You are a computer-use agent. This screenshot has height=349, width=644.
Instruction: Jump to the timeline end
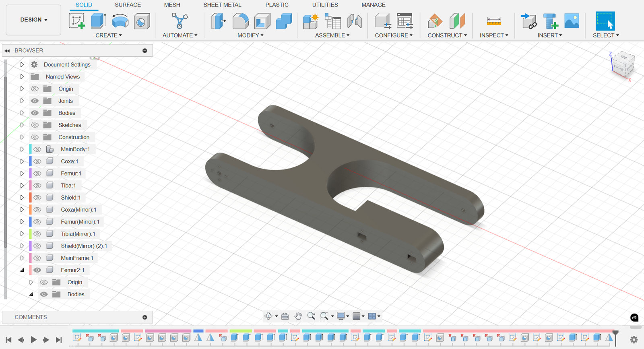click(x=59, y=340)
